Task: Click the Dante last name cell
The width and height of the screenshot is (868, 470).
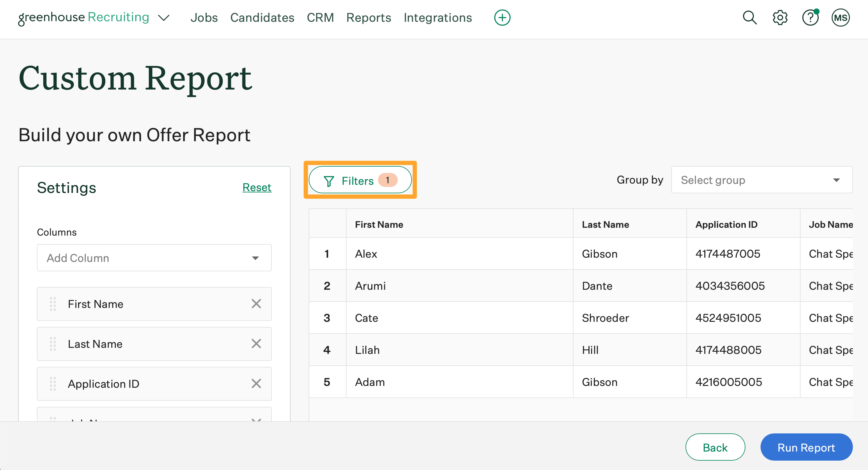Action: [630, 286]
